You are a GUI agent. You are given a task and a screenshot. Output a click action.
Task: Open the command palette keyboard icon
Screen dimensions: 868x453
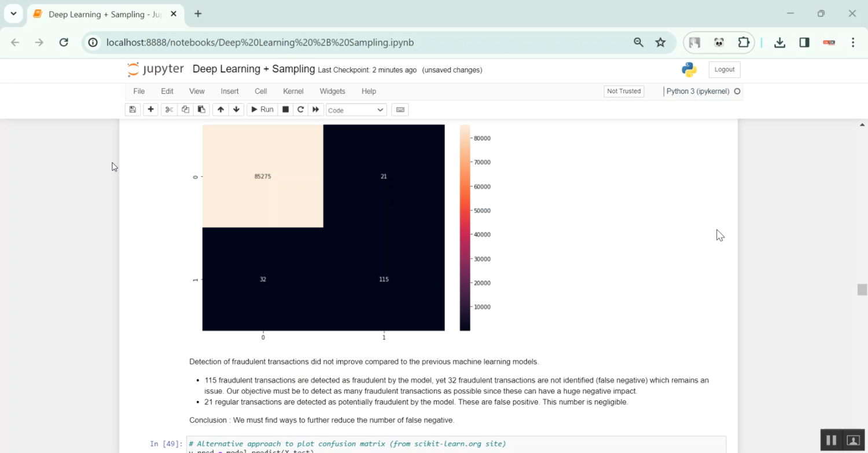[400, 109]
